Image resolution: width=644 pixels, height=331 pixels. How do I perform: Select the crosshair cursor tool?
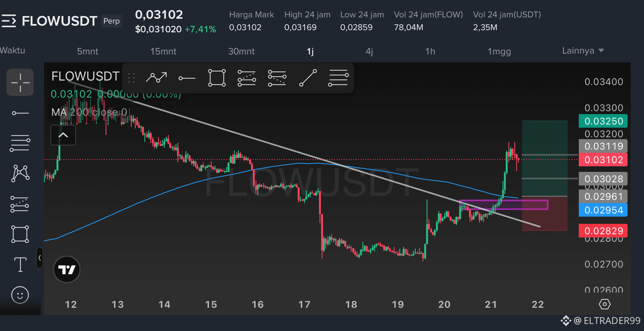coord(20,82)
